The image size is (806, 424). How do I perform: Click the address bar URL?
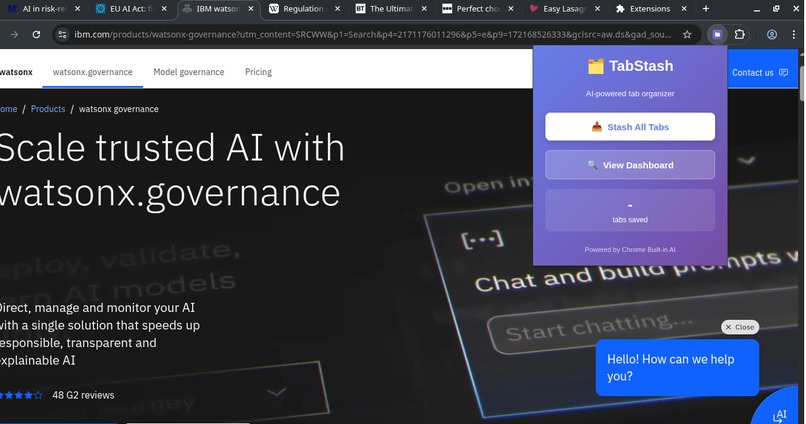[373, 34]
